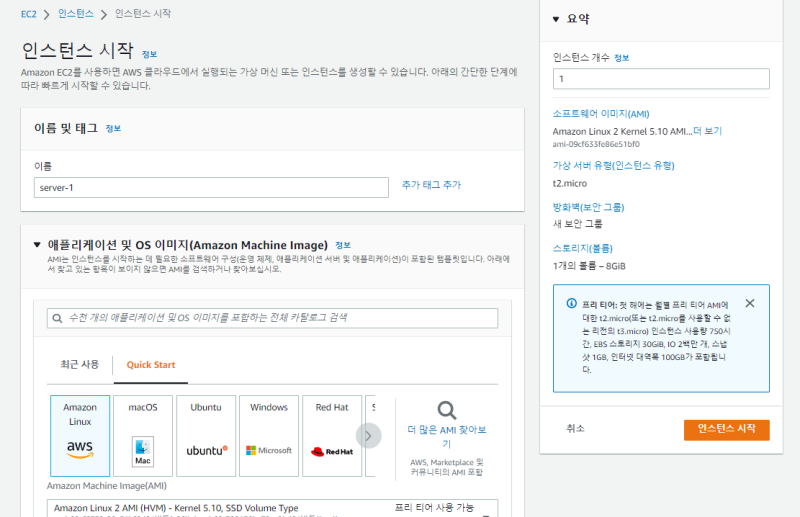This screenshot has width=800, height=517.
Task: Click the 취소 cancel button
Action: click(576, 428)
